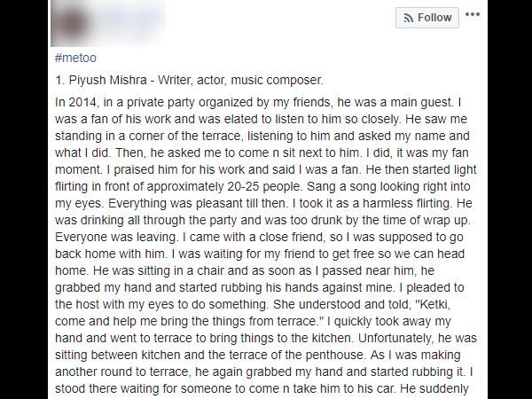The width and height of the screenshot is (532, 399).
Task: Click the phrase "Everyone was leaving." in post
Action: tap(116, 237)
